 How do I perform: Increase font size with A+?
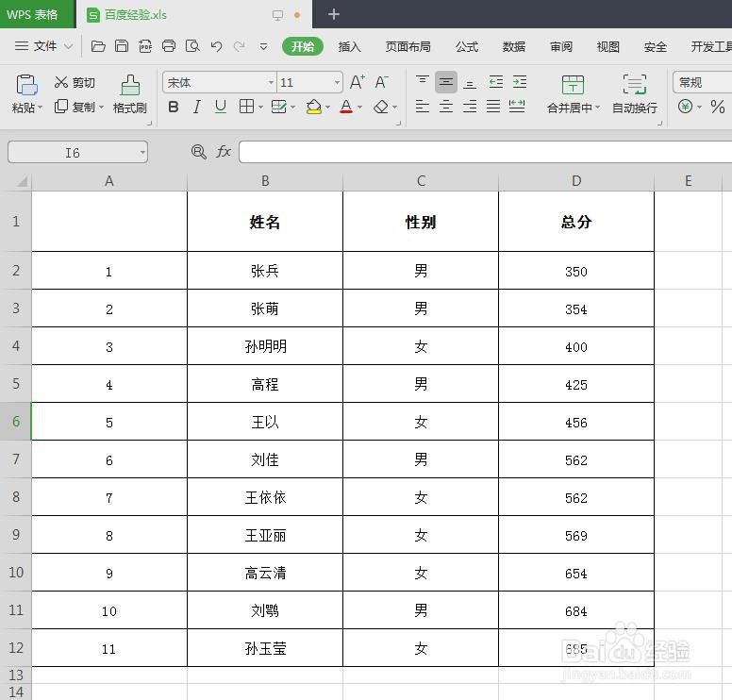click(358, 82)
